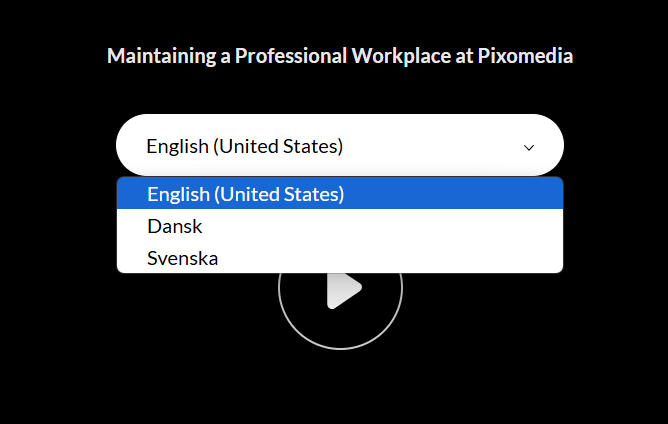Click the white rounded language selection box
The height and width of the screenshot is (424, 668).
[x=340, y=145]
